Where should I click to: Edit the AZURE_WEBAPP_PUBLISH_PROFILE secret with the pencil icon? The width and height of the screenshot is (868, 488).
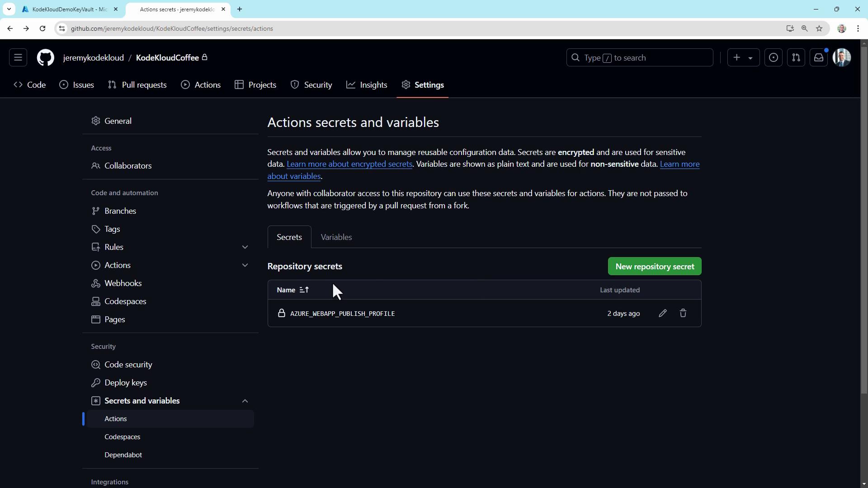coord(662,313)
